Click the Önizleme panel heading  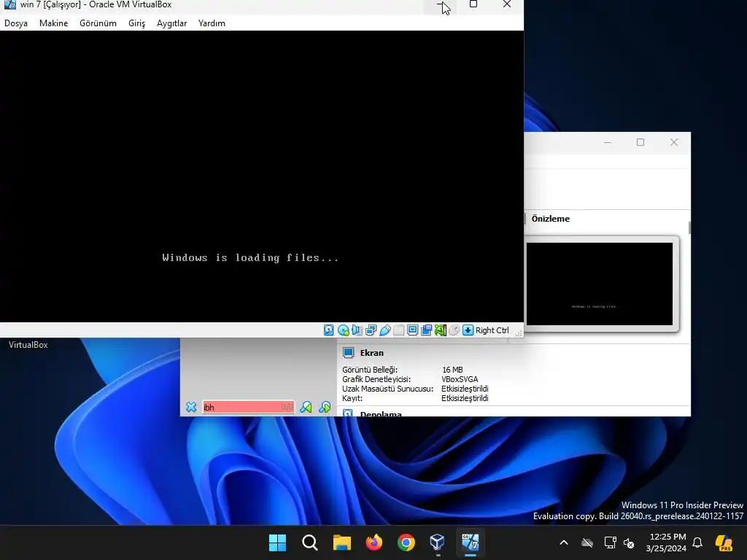(x=550, y=219)
